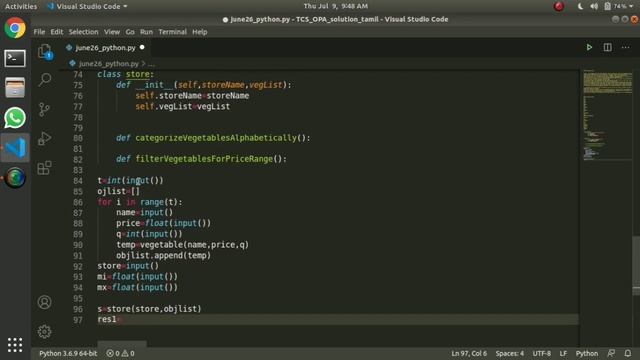Open Activities overview
This screenshot has height=360, width=640.
[x=21, y=7]
